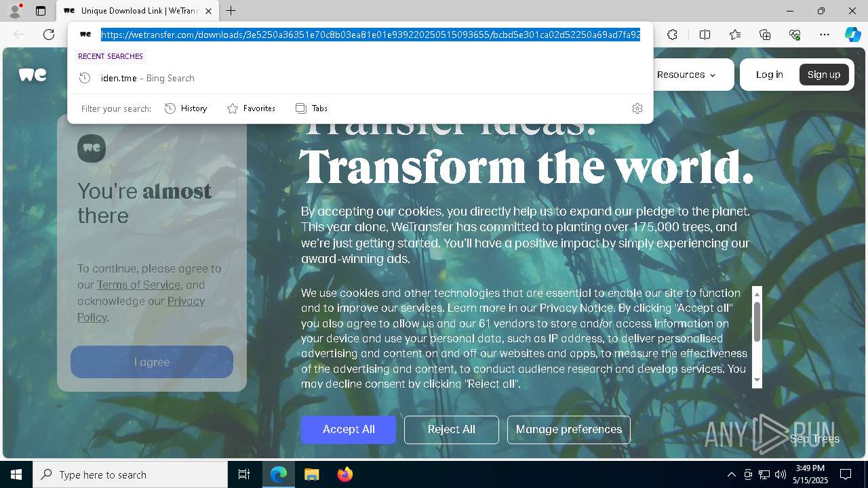Click Reject All cookies button
This screenshot has height=488, width=868.
click(x=452, y=430)
